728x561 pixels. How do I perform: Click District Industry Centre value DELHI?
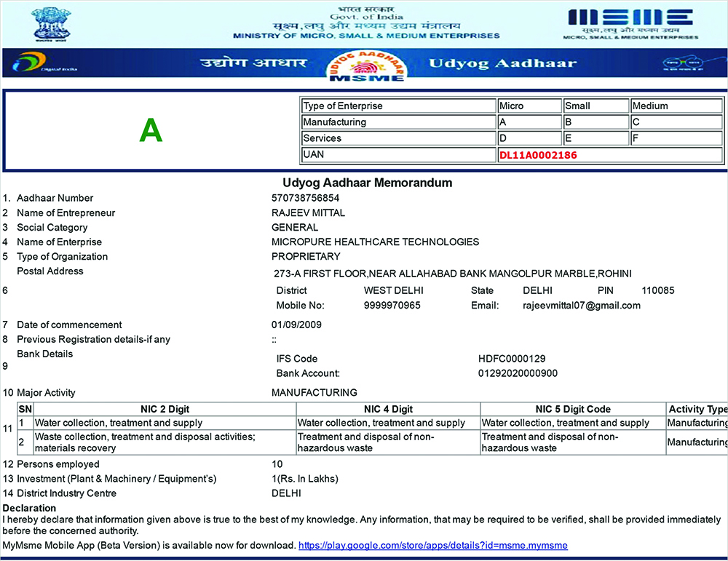286,493
